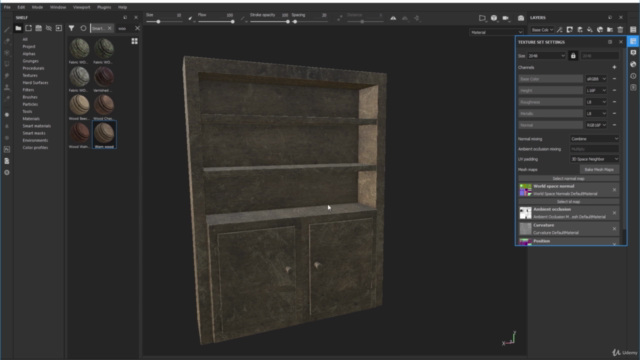The width and height of the screenshot is (640, 360).
Task: Add a folder in Layers panel
Action: click(x=610, y=30)
